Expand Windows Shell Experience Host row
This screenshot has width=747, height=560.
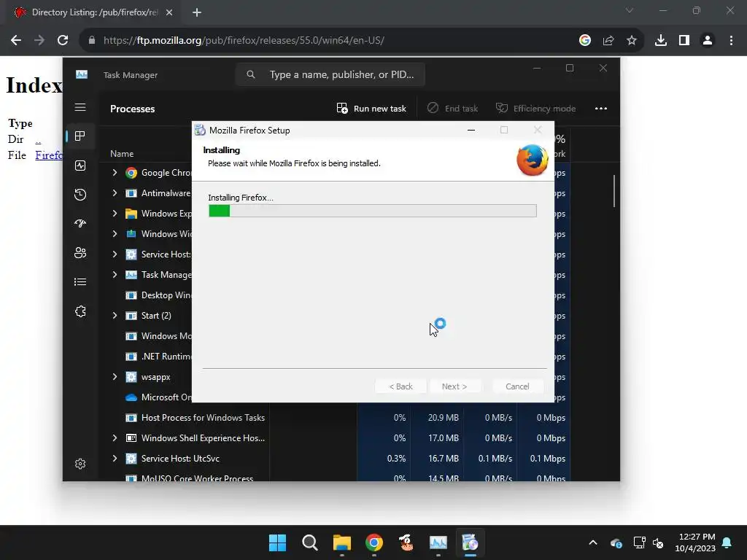tap(115, 438)
